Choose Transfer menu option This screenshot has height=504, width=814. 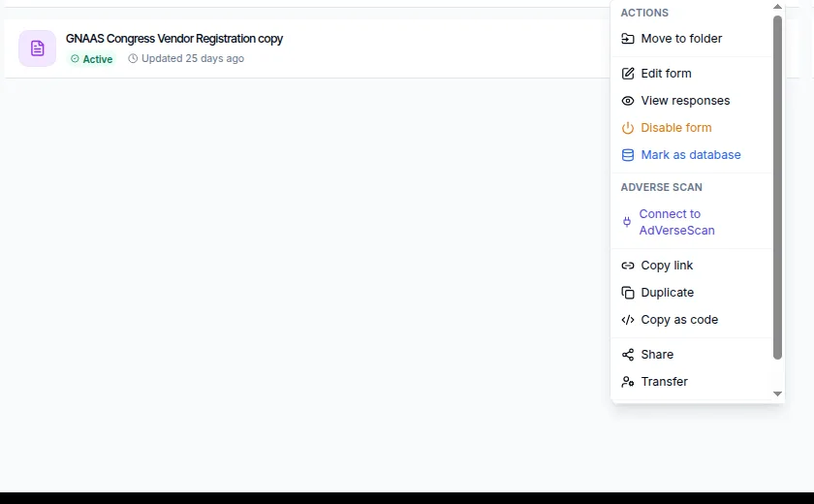(x=691, y=382)
